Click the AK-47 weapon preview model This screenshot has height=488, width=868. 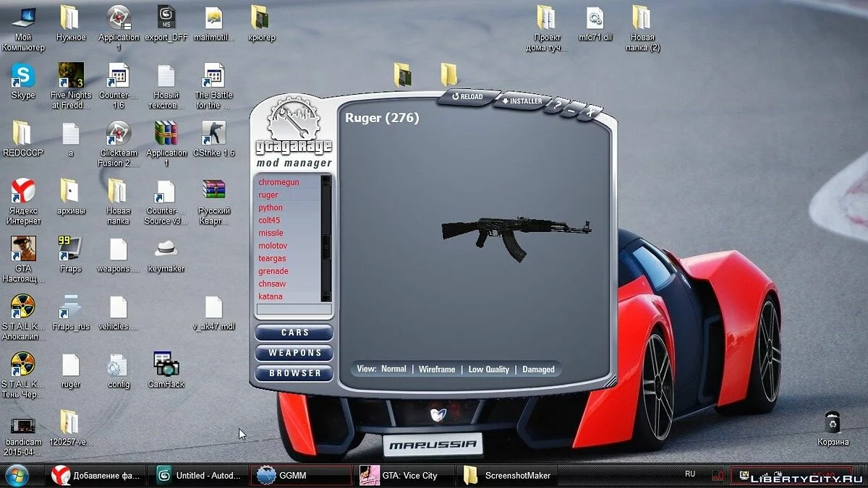pyautogui.click(x=515, y=233)
